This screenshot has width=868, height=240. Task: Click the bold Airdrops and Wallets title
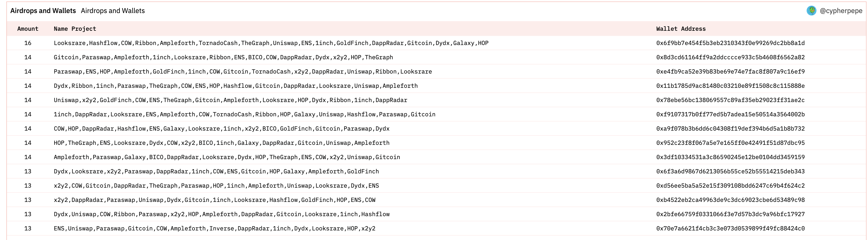point(43,11)
